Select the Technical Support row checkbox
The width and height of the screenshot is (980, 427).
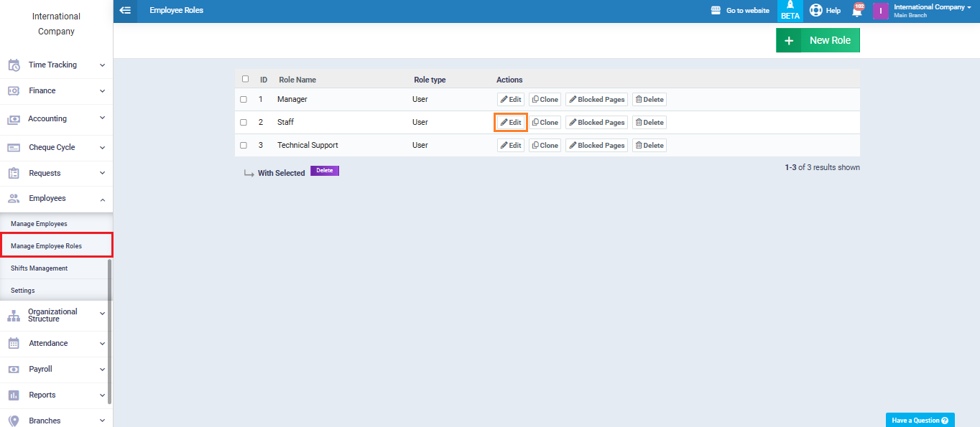click(x=244, y=146)
